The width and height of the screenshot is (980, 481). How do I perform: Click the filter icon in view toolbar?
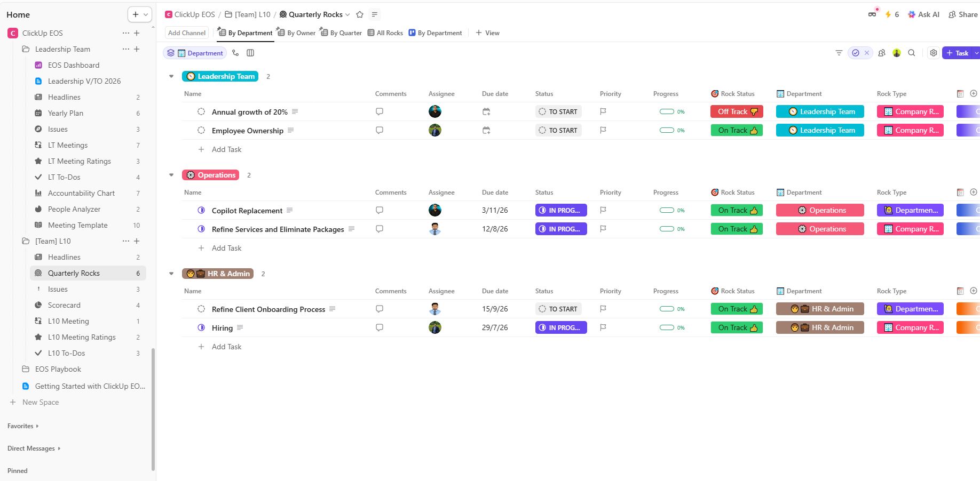pos(839,53)
